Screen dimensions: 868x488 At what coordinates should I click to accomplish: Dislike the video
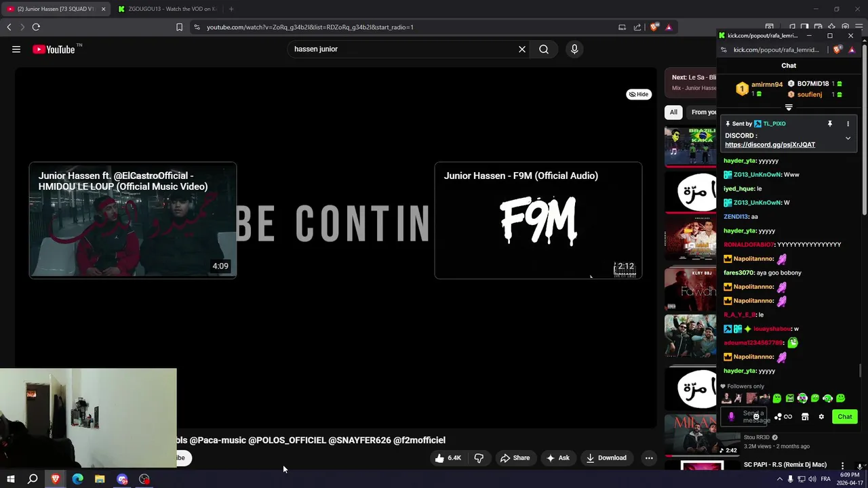pos(479,458)
